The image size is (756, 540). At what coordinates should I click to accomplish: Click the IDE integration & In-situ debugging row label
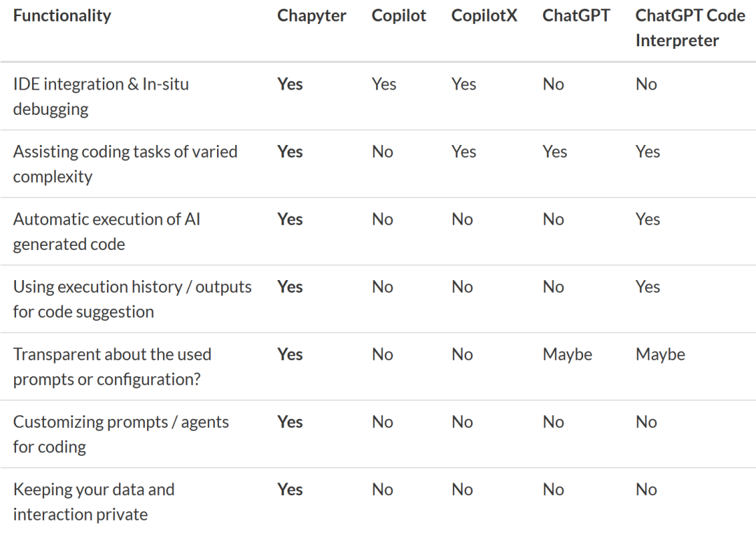point(101,97)
